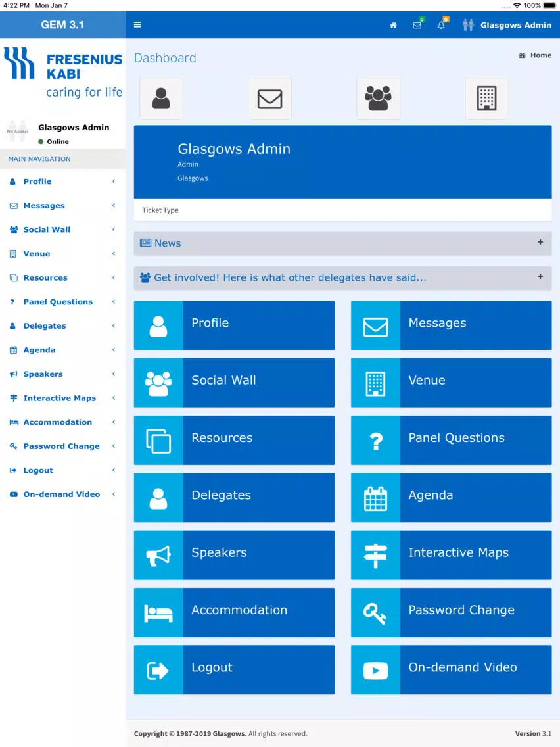
Task: Click the Fresenius Kabi logo
Action: point(63,72)
